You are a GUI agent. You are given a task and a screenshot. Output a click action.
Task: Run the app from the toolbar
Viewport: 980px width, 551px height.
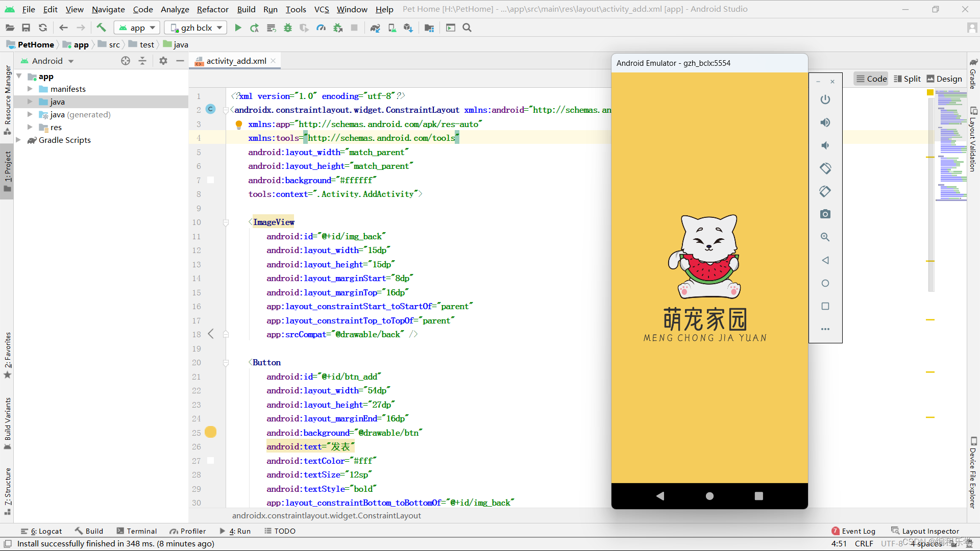click(238, 28)
